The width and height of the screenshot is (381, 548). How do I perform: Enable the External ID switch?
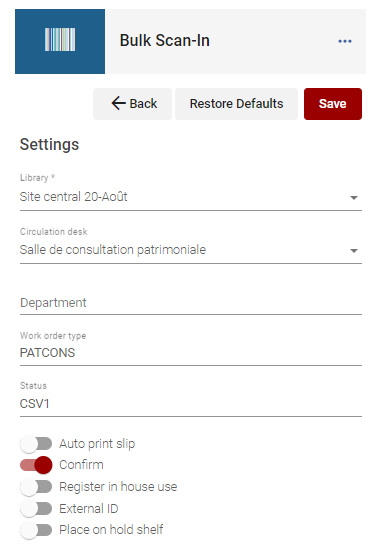36,509
